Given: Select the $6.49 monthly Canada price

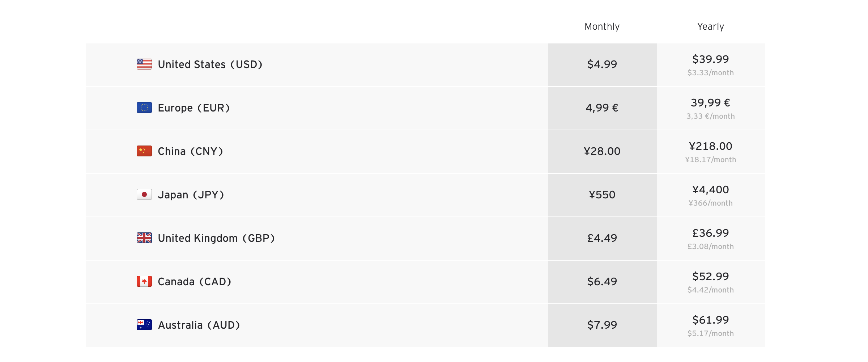Looking at the screenshot, I should coord(602,282).
